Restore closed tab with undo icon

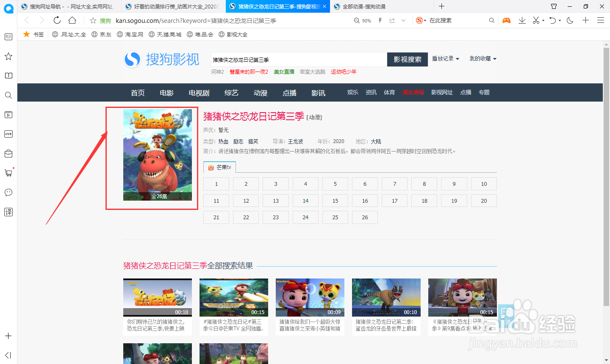(x=552, y=20)
